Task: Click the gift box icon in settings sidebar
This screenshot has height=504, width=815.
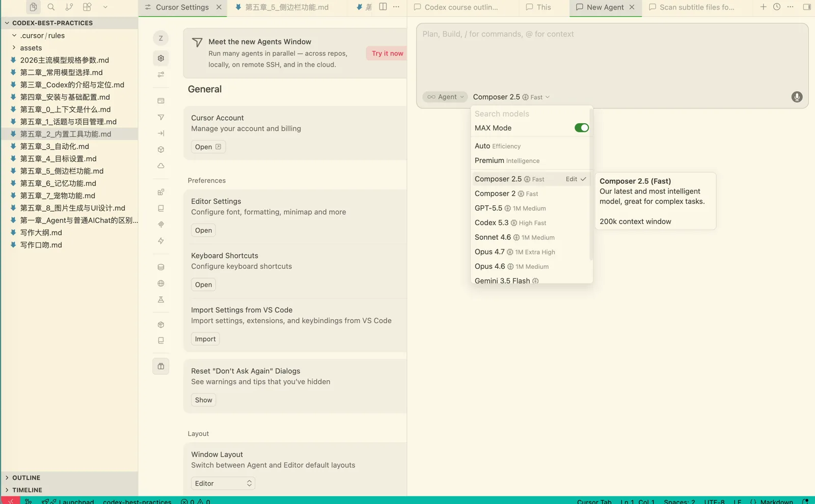Action: pos(161,367)
